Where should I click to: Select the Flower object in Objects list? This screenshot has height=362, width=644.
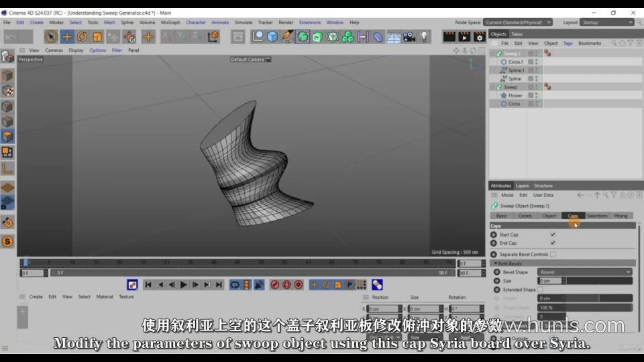[x=515, y=95]
